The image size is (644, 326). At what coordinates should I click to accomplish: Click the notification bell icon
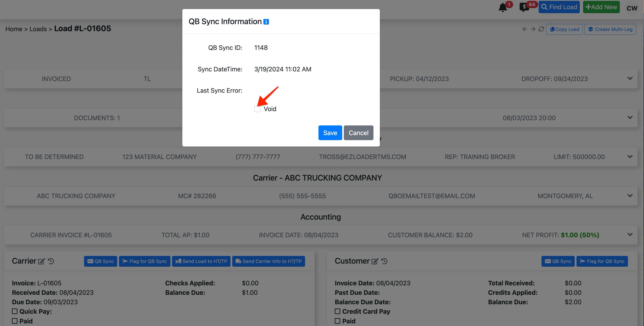[503, 8]
